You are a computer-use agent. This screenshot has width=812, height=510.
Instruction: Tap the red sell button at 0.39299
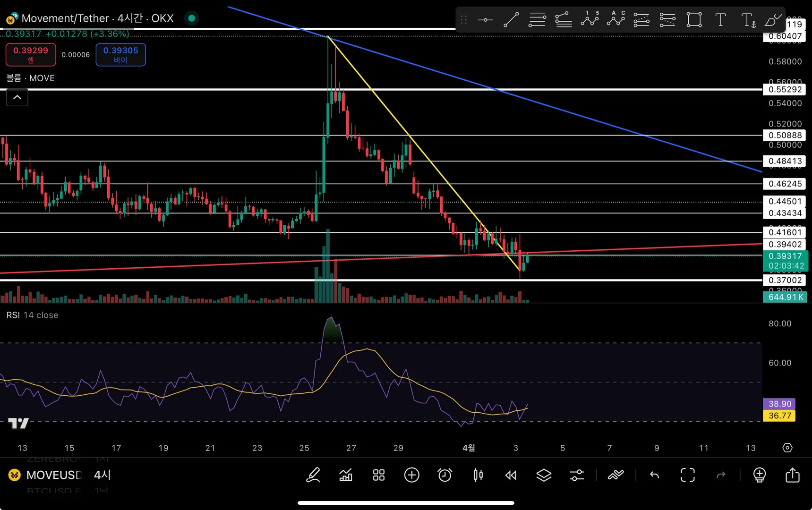[x=31, y=55]
